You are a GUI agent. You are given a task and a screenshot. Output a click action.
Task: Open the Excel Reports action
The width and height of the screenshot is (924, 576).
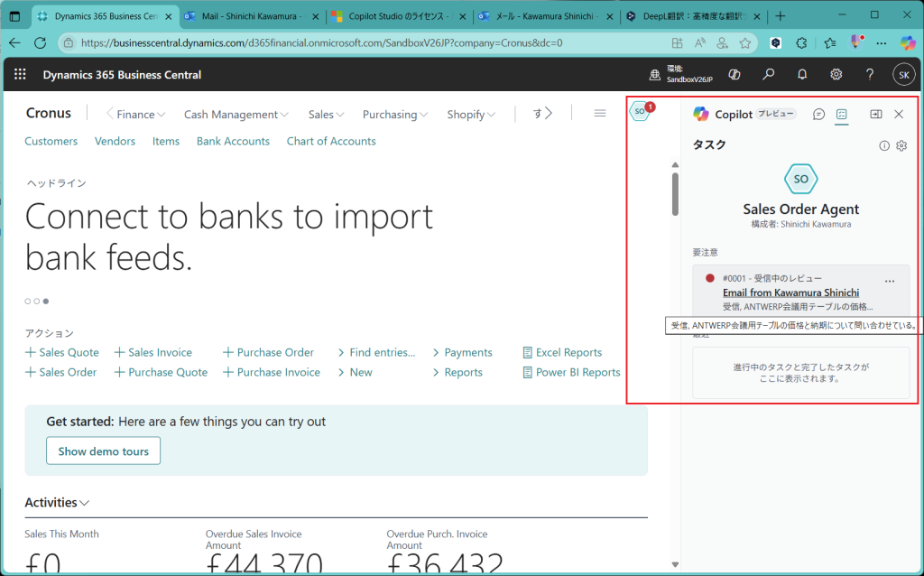562,353
